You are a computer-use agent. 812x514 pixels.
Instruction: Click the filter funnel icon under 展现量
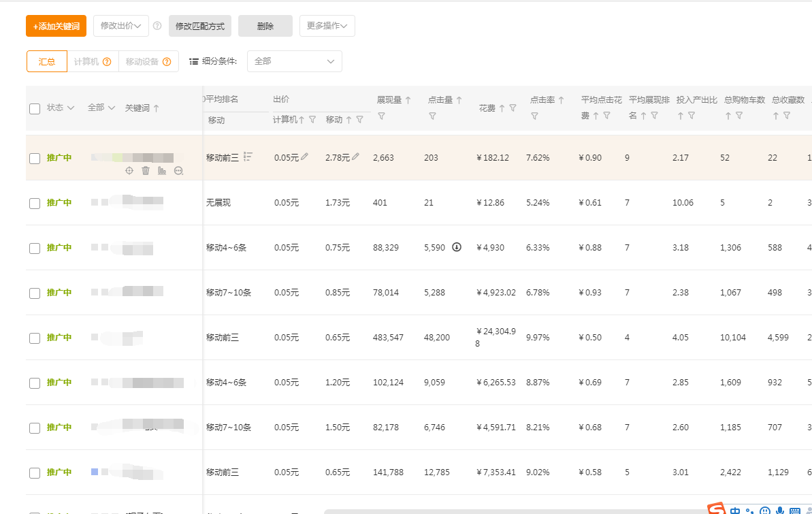[381, 116]
